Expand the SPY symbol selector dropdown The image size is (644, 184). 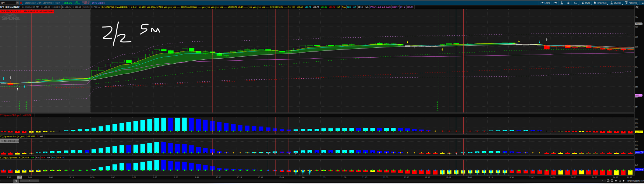(x=17, y=3)
